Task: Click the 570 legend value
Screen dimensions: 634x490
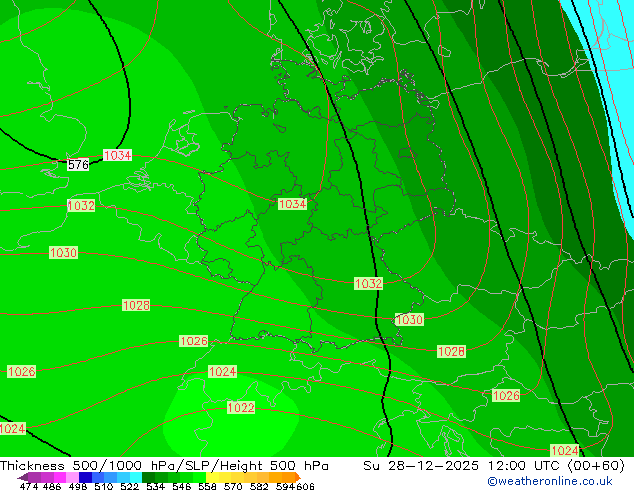Action: click(x=233, y=486)
